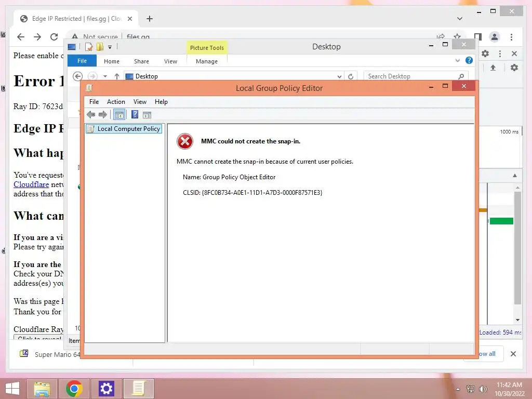Bookmark page with star icon in Chrome
This screenshot has width=532, height=399.
click(457, 36)
